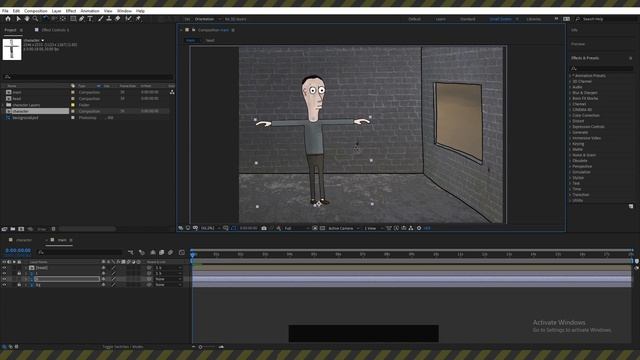Viewport: 640px width, 360px height.
Task: Click Interpret Footage icon in Project panel
Action: pos(4,229)
